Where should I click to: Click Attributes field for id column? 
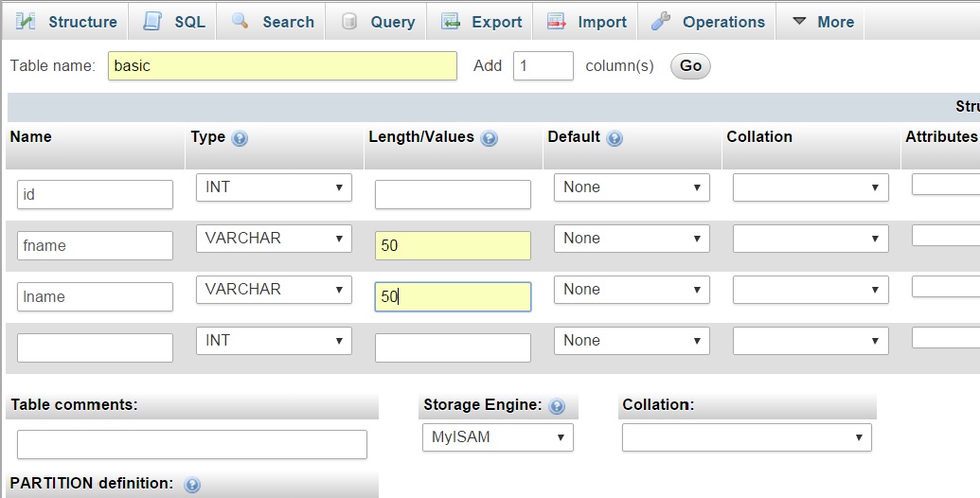tap(946, 185)
